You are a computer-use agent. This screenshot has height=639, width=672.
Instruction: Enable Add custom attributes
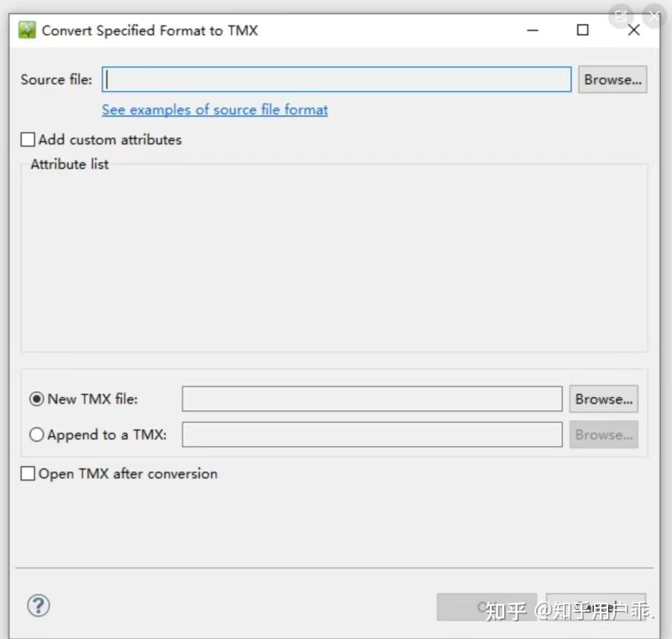pos(27,139)
